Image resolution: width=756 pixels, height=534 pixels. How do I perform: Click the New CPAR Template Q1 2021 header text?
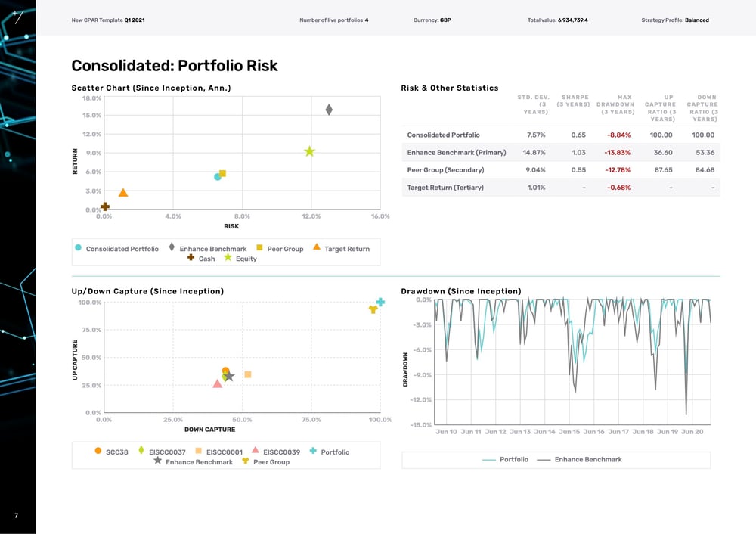108,20
